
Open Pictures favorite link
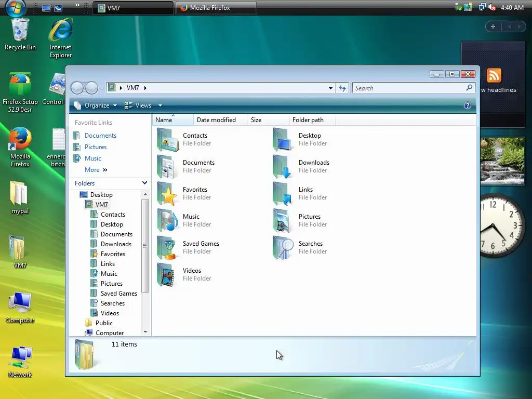pyautogui.click(x=96, y=147)
